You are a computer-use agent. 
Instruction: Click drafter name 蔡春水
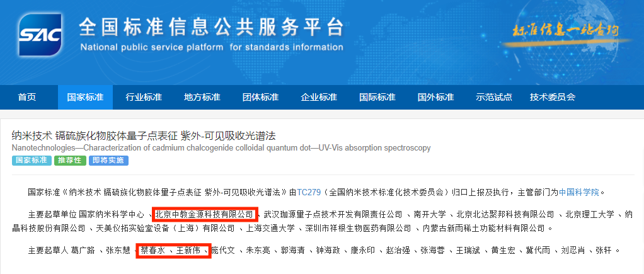(x=152, y=250)
